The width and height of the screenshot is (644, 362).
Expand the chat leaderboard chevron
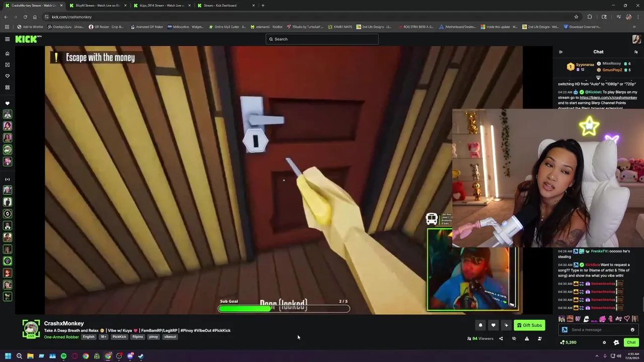[x=598, y=78]
